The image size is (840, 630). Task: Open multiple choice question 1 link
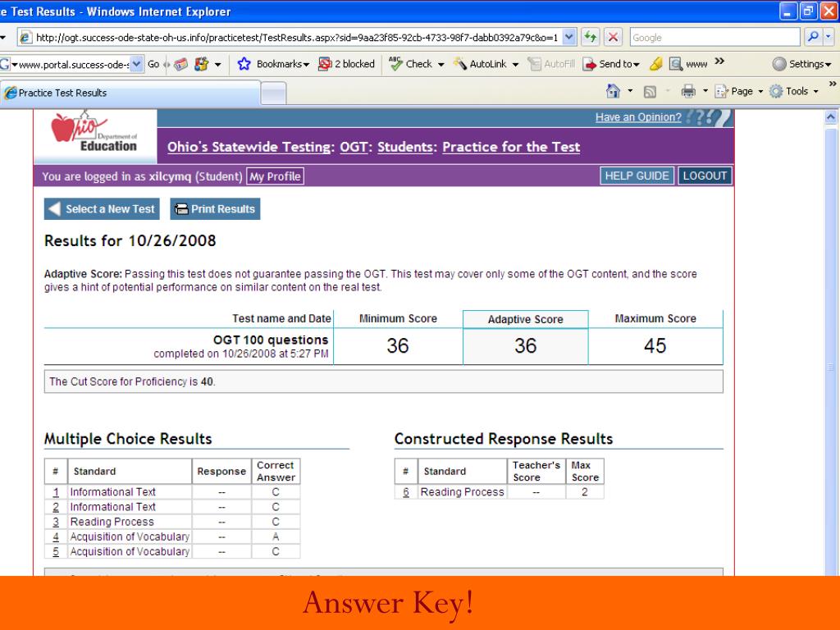pyautogui.click(x=56, y=492)
